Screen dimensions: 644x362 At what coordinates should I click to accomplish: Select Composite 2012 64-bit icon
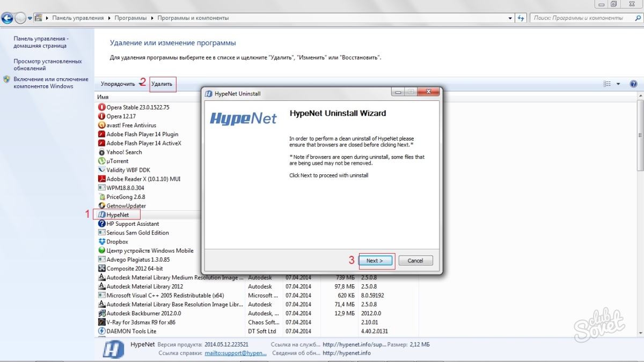[x=102, y=268]
